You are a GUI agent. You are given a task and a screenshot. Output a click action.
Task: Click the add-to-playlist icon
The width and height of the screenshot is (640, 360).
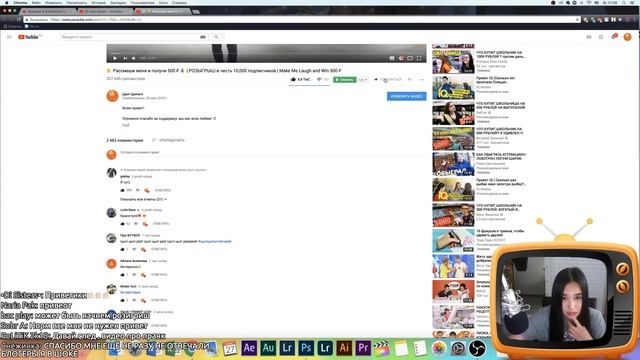410,80
